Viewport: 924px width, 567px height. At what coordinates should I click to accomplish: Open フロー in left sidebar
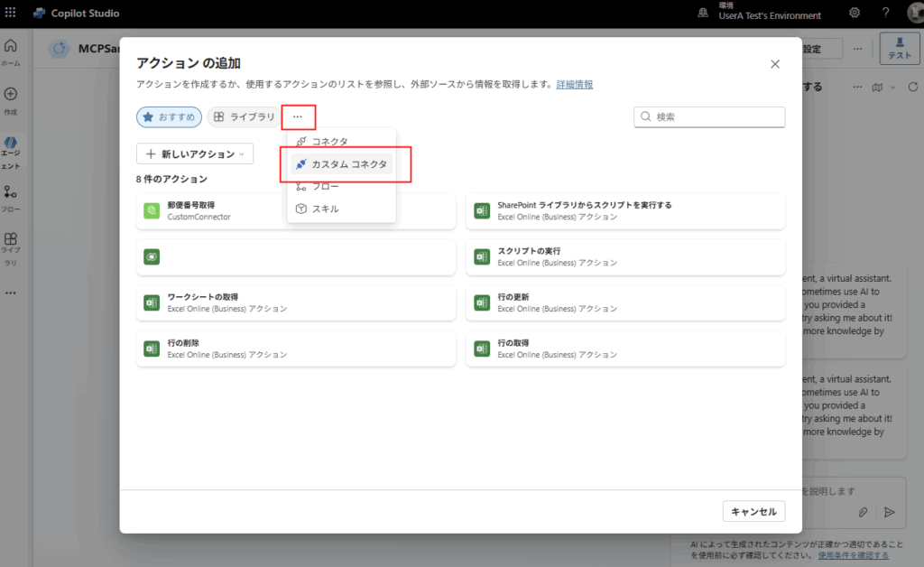[x=11, y=198]
